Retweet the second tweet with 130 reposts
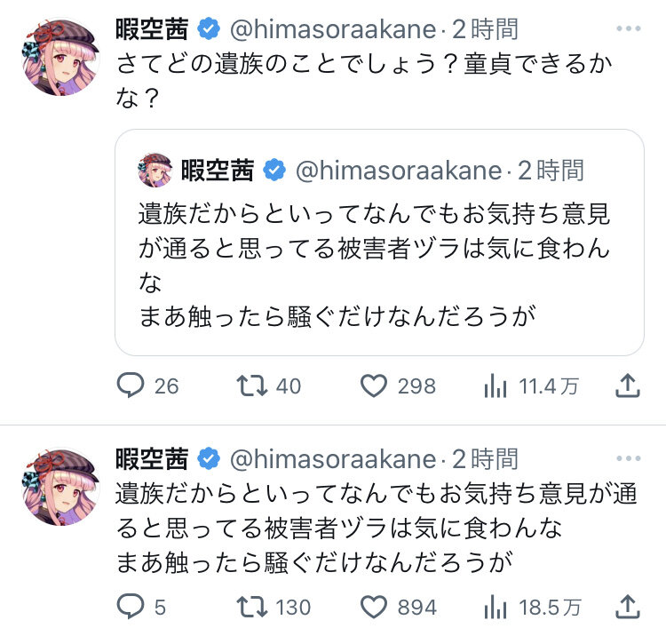Viewport: 666px width, 644px height. pos(255,607)
